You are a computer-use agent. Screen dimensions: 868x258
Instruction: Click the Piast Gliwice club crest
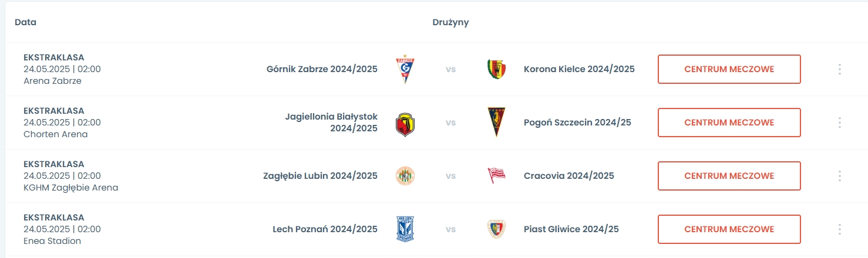[x=496, y=229]
